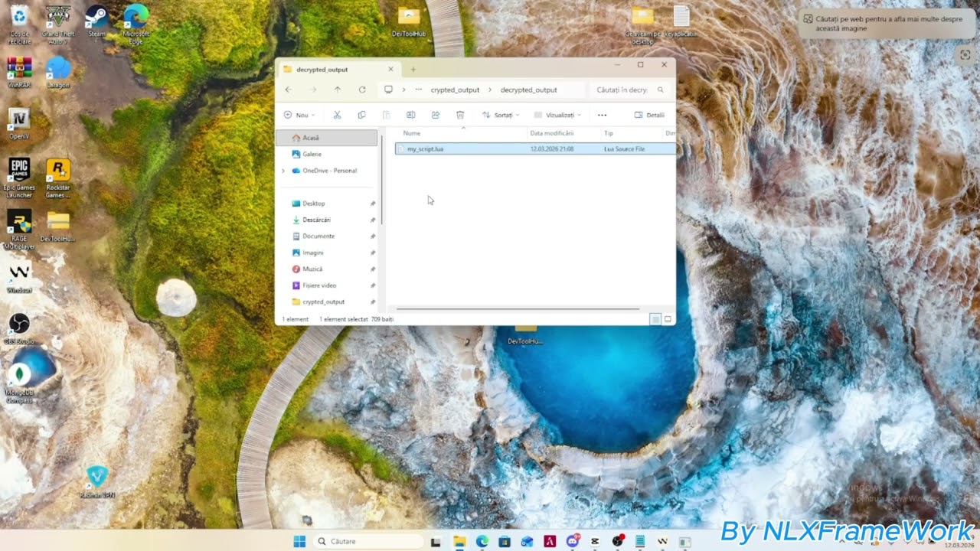Select the RAGE Multiplayer desktop shortcut

[x=19, y=230]
